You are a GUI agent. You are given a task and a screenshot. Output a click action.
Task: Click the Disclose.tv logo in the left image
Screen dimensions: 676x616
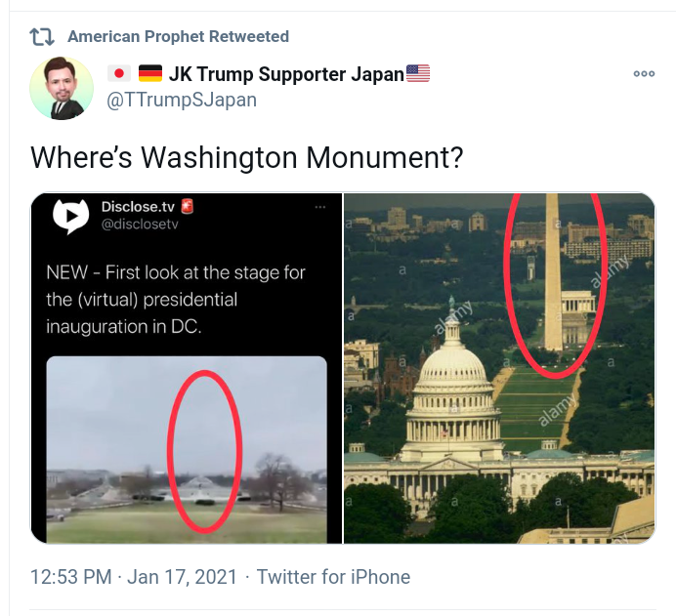pos(69,217)
